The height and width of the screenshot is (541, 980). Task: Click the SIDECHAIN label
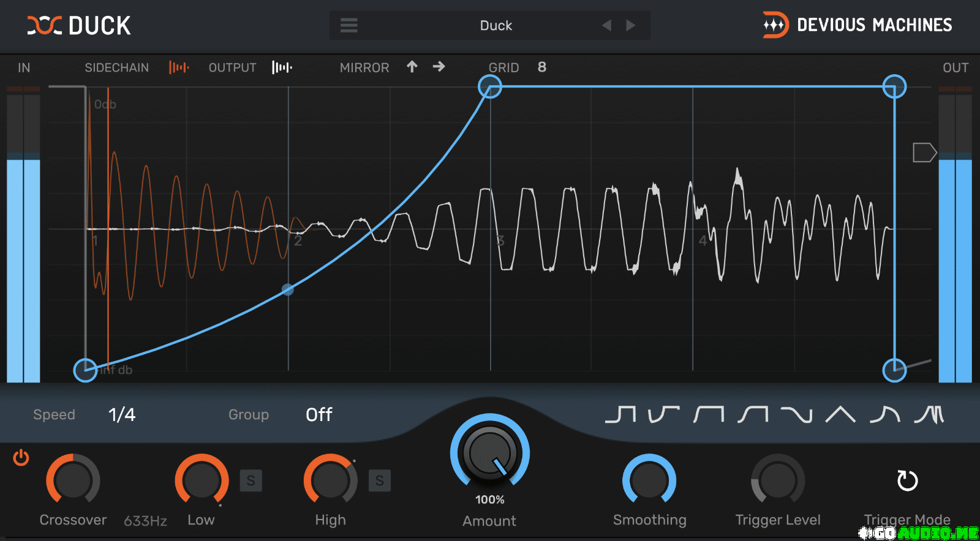point(116,67)
